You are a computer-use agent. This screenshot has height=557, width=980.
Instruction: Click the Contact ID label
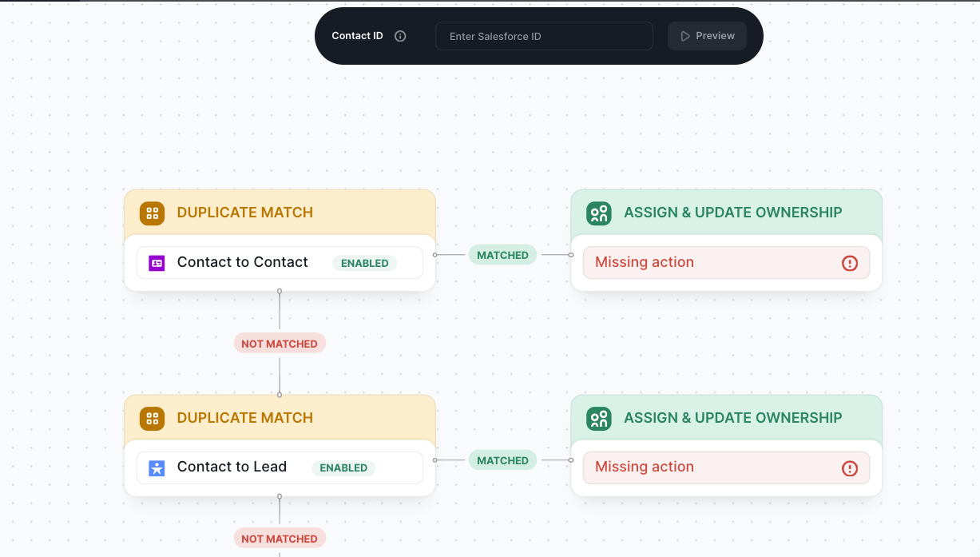point(357,36)
